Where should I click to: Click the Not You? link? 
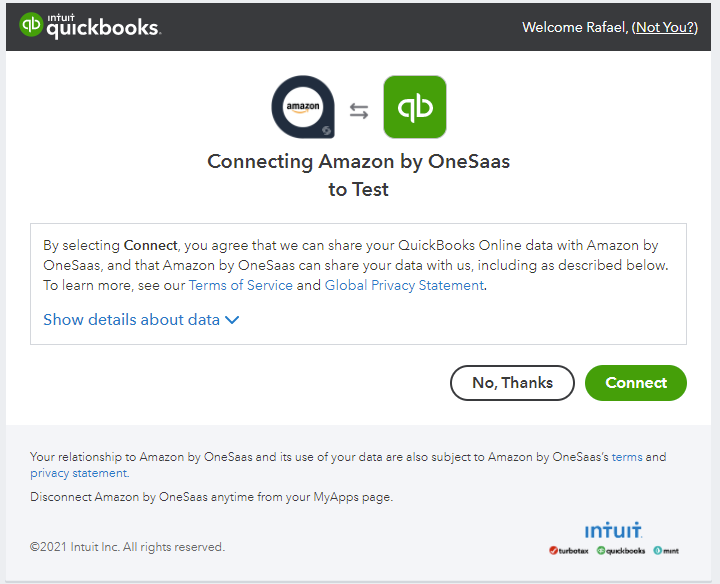(664, 28)
